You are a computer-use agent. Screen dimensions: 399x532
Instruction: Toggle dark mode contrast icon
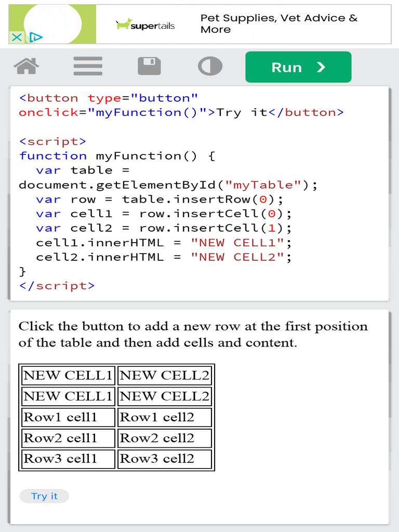point(210,66)
